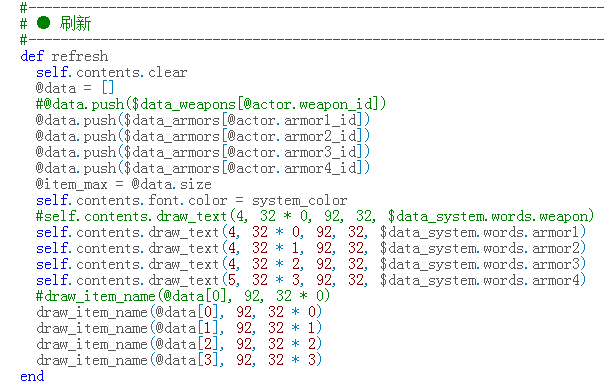Click the line 'self.contents.clear'
The image size is (604, 385).
[112, 72]
